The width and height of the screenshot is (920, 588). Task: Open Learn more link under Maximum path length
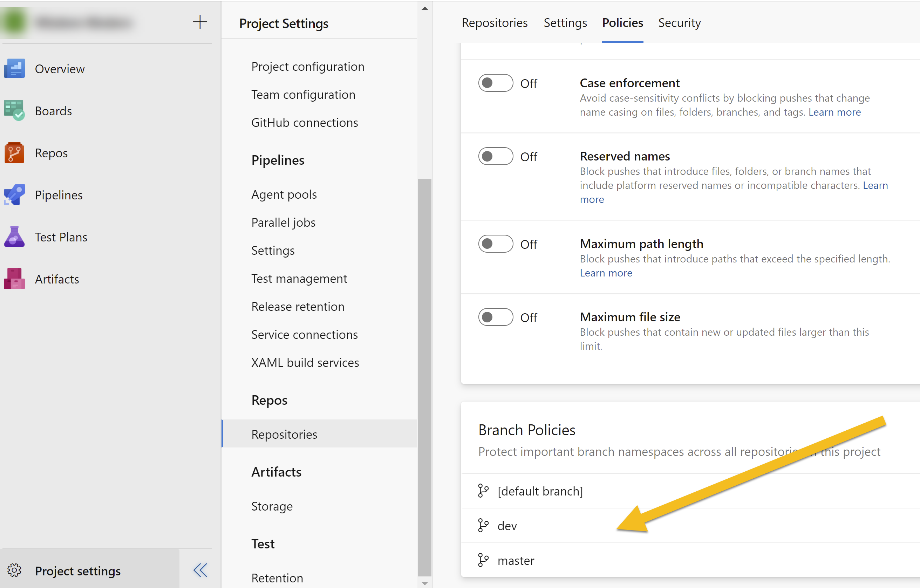(606, 273)
